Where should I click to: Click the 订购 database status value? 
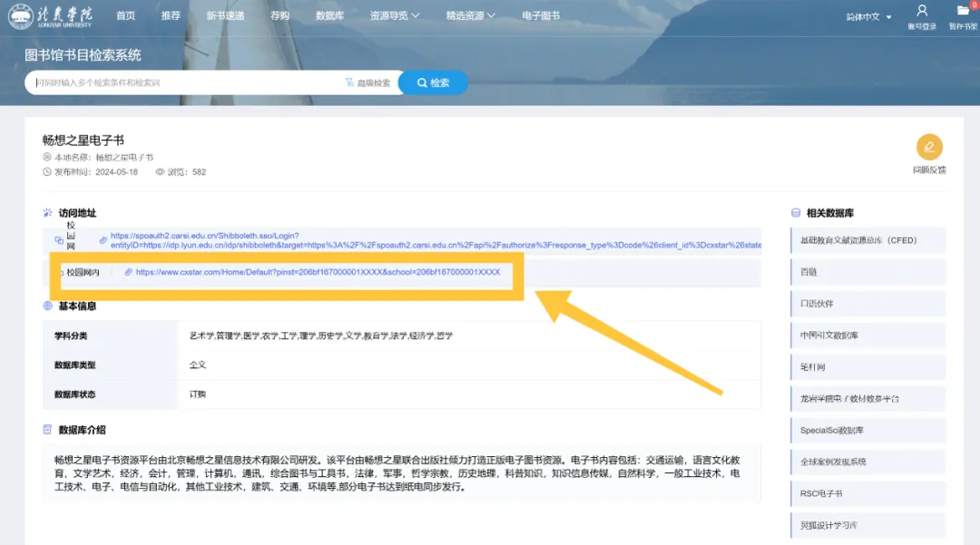pos(198,394)
